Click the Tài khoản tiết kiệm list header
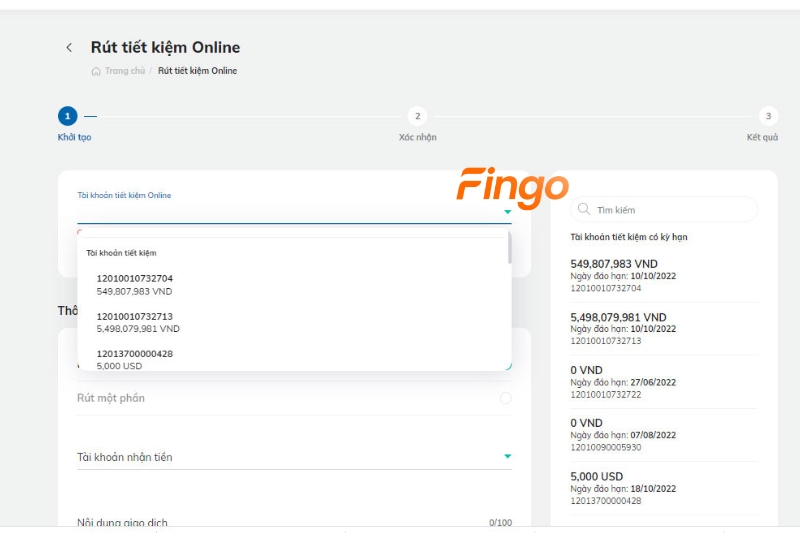The height and width of the screenshot is (533, 800). click(x=121, y=253)
